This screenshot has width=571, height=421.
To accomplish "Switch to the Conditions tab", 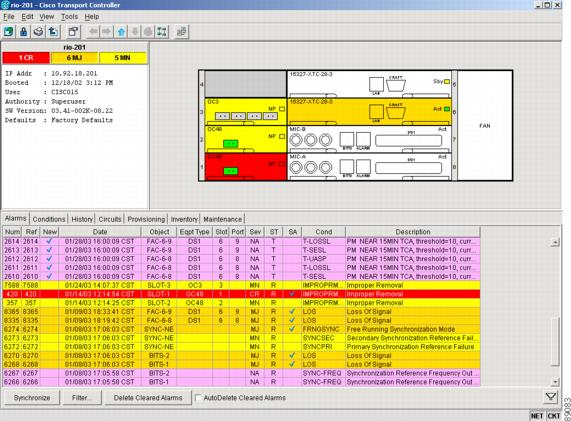I will click(x=49, y=219).
